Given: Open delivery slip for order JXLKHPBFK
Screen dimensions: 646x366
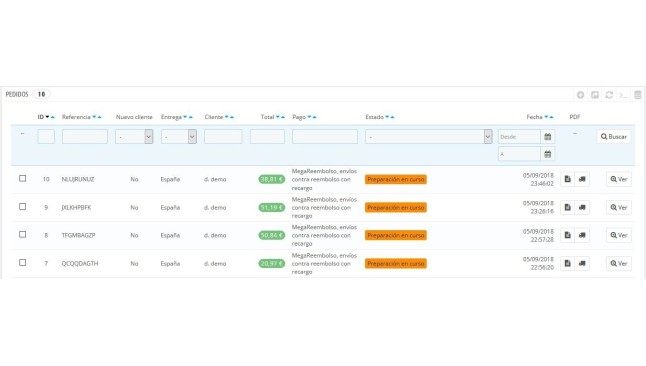Looking at the screenshot, I should [x=582, y=207].
